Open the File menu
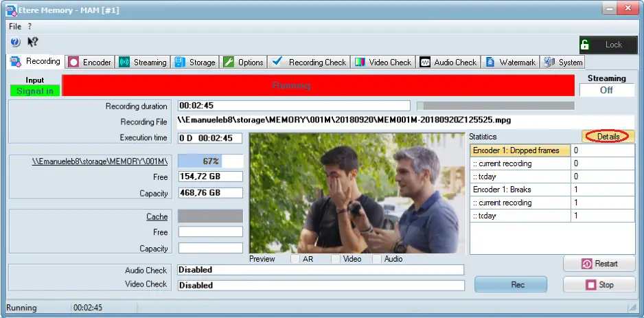This screenshot has width=644, height=318. pos(15,26)
